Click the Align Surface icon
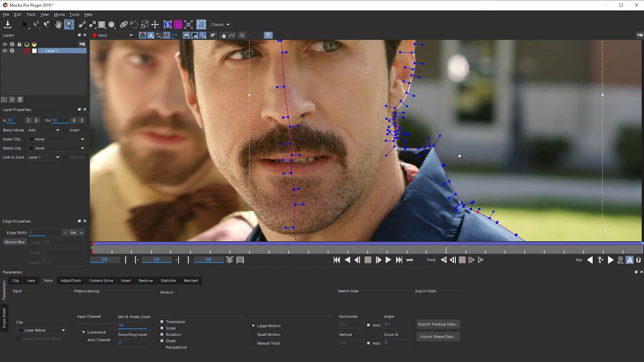The image size is (644, 362). 189,24
